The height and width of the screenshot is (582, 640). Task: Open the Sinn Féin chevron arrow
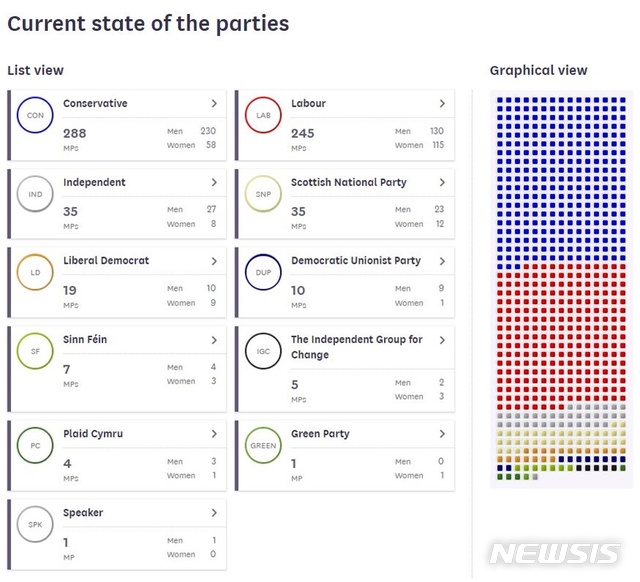coord(214,340)
